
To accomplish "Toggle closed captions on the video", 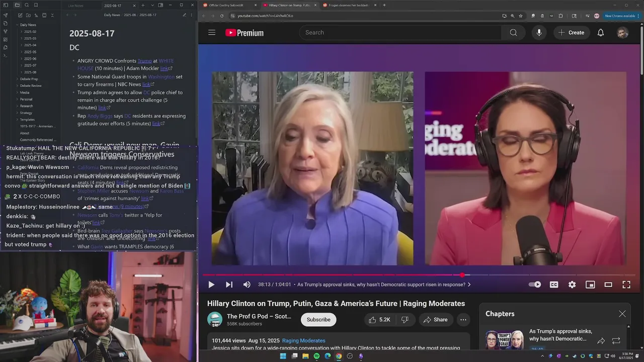I will pos(554,285).
